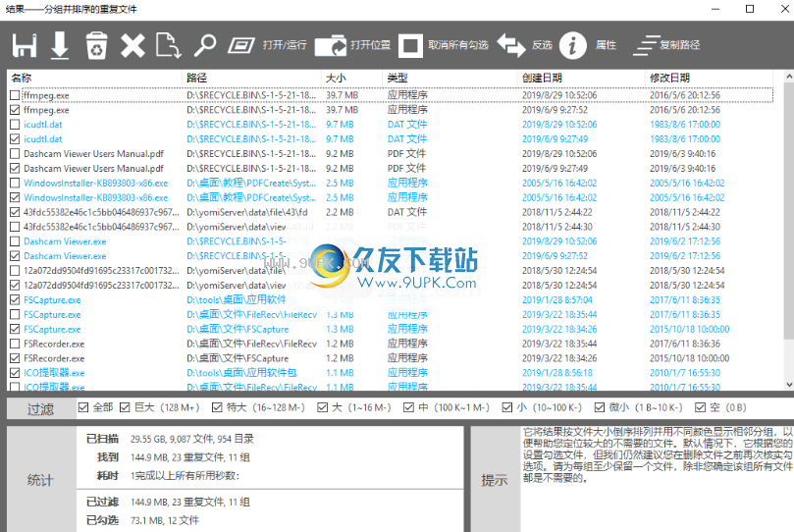Toggle the 中 (100 K~1 M-) filter checkbox
Image resolution: width=794 pixels, height=532 pixels.
pos(408,407)
